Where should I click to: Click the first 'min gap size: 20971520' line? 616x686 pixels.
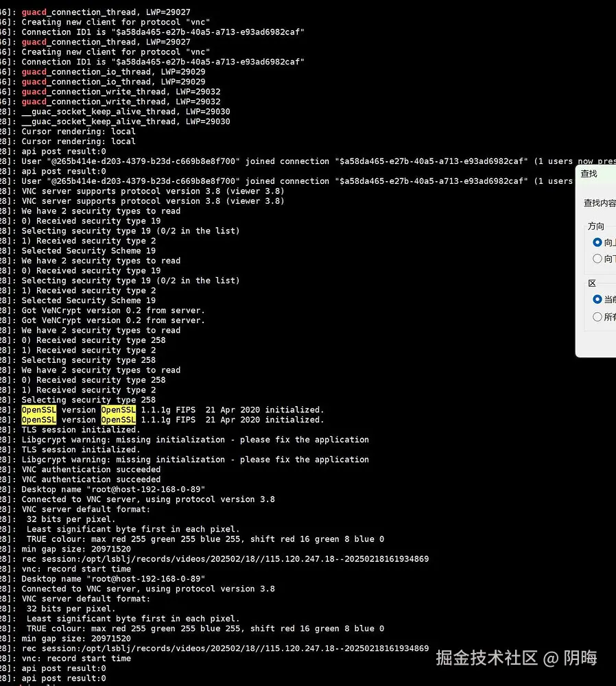(x=76, y=549)
